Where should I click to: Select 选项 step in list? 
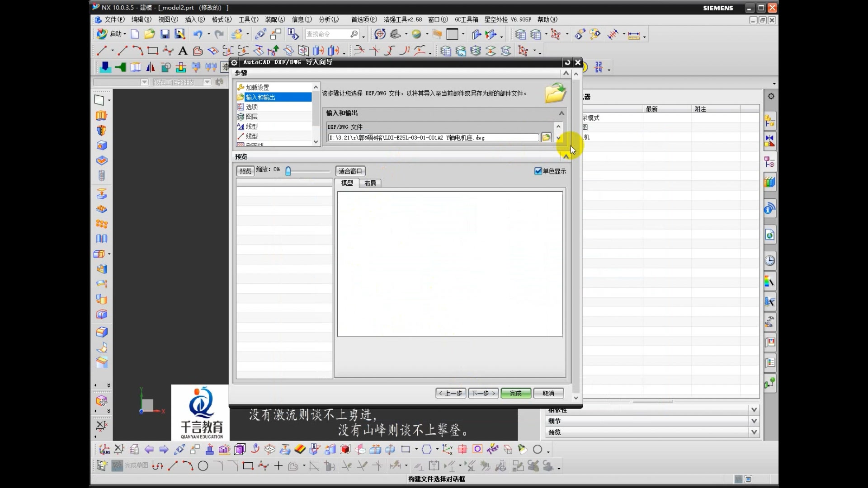tap(252, 107)
